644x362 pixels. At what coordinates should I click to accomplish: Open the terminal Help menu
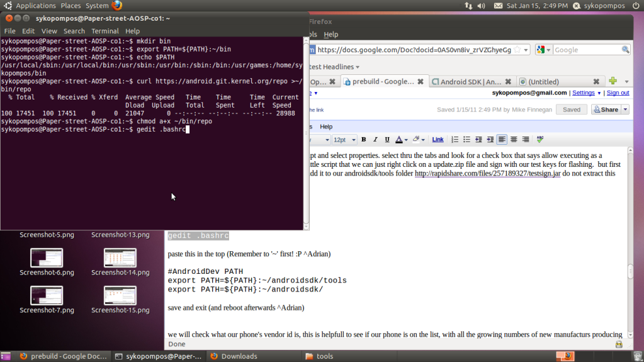(x=132, y=31)
